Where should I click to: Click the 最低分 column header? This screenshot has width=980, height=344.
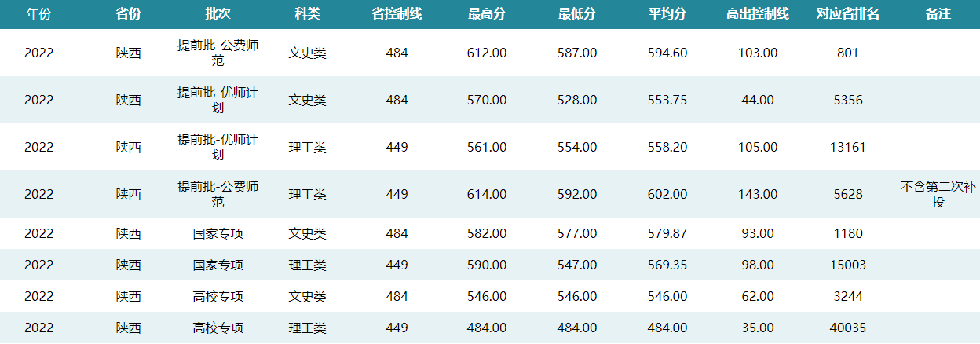tap(577, 14)
